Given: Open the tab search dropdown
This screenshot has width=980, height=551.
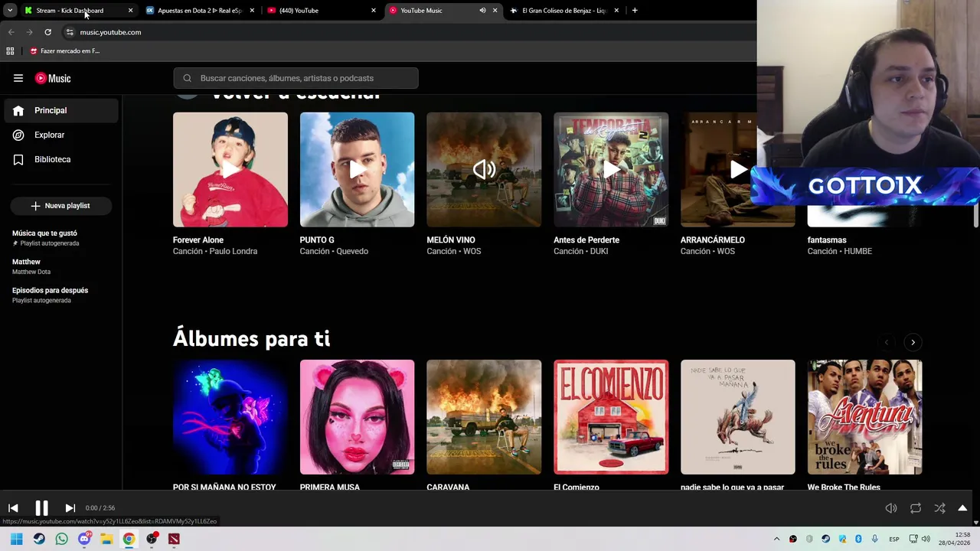Looking at the screenshot, I should (9, 11).
